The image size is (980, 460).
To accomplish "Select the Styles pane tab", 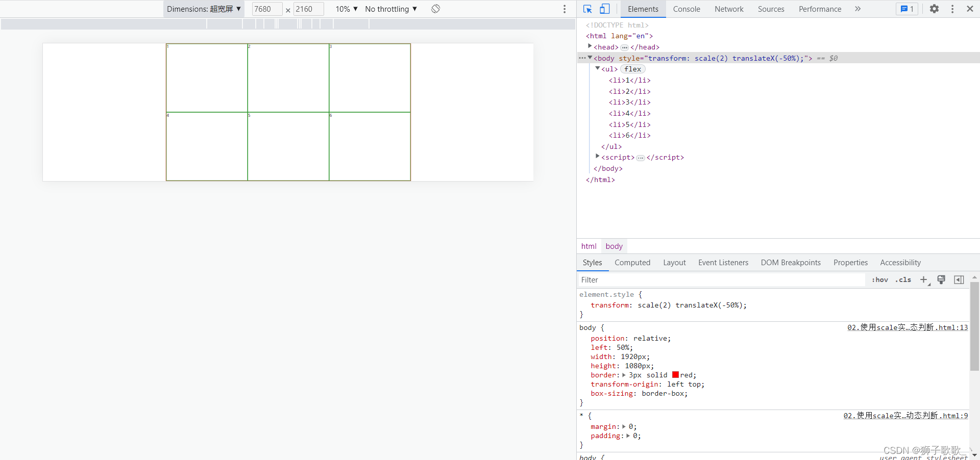I will pyautogui.click(x=592, y=263).
